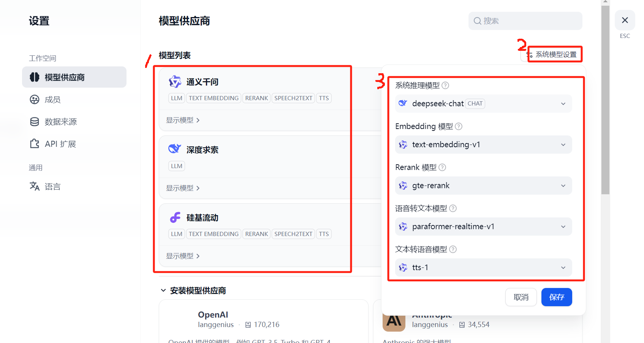Click the 硅基流动 provider name
644x343 pixels.
[x=202, y=218]
